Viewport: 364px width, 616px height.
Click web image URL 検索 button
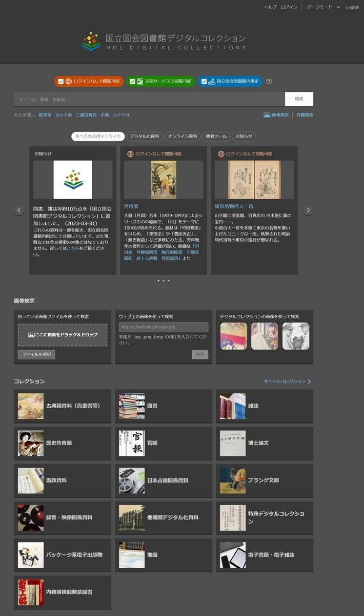200,355
